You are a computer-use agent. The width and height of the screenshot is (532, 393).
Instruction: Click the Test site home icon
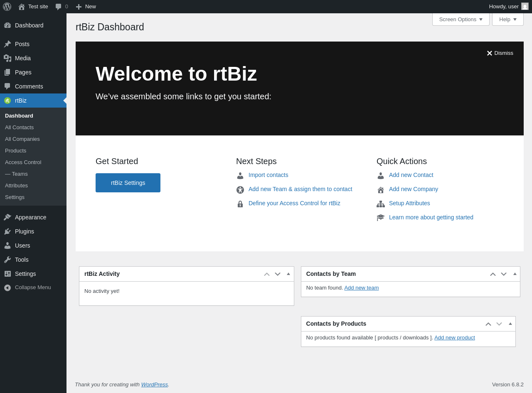pyautogui.click(x=22, y=7)
